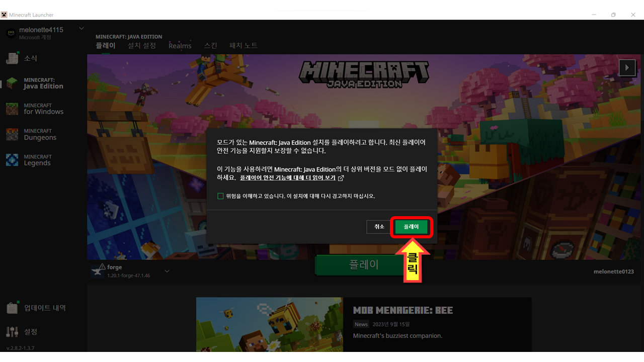This screenshot has height=362, width=644.
Task: Expand the melonette4115 account dropdown
Action: tap(82, 29)
